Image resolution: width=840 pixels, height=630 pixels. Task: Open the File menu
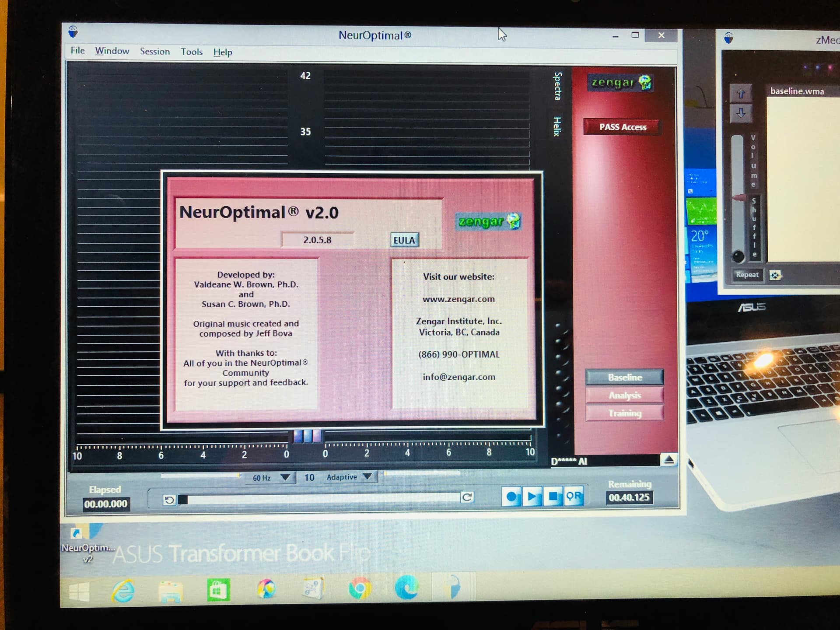(77, 50)
